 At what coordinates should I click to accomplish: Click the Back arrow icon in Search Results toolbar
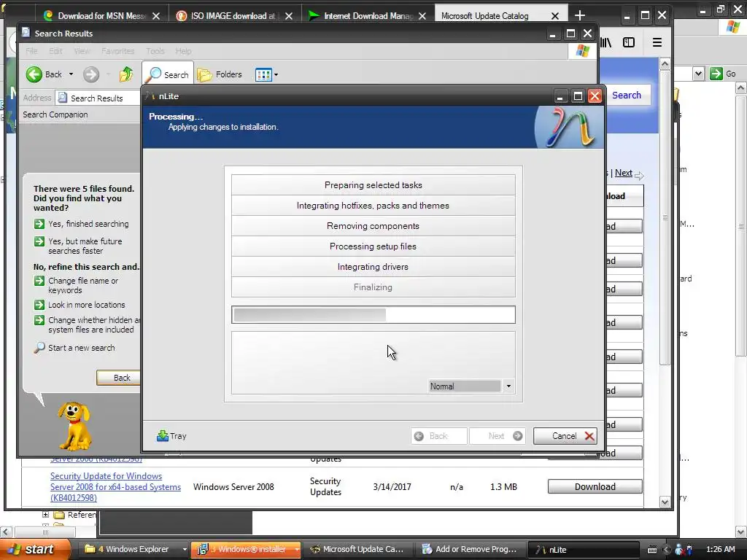[34, 74]
